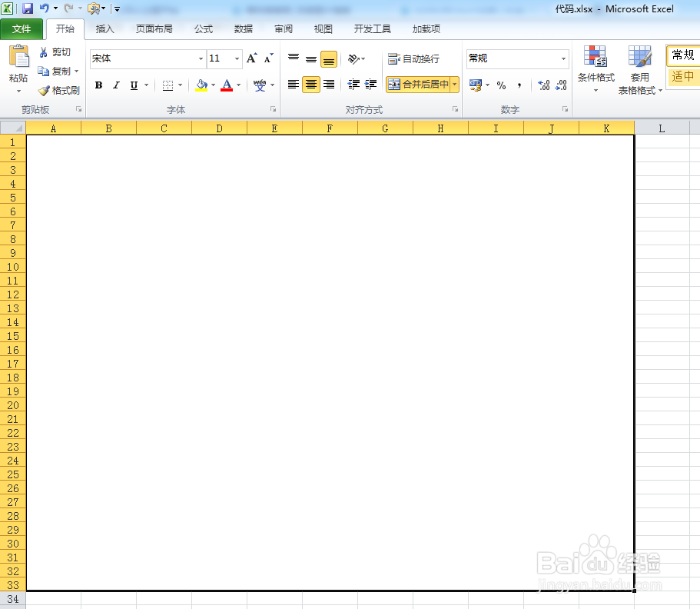The height and width of the screenshot is (609, 700).
Task: Open the font size dropdown arrow
Action: coord(237,58)
